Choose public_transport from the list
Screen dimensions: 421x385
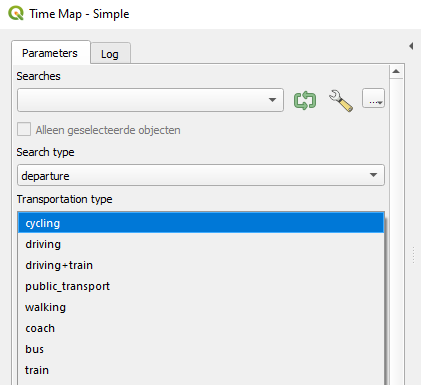point(201,286)
